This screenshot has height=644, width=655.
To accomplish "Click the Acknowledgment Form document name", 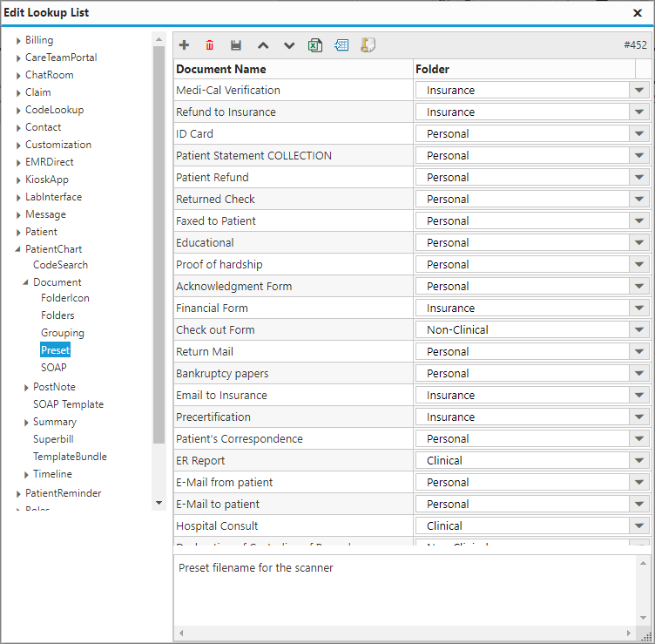I will (234, 286).
